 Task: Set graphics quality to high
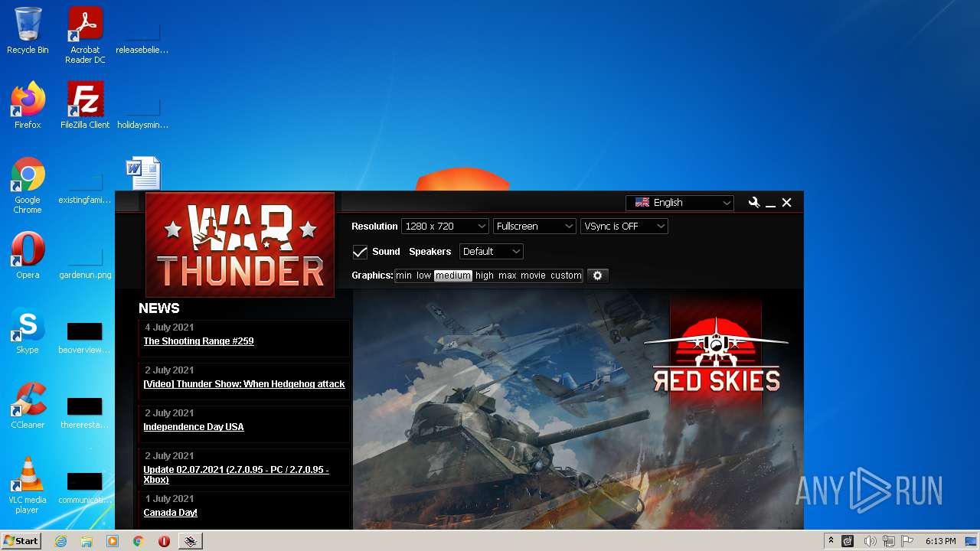pyautogui.click(x=485, y=275)
